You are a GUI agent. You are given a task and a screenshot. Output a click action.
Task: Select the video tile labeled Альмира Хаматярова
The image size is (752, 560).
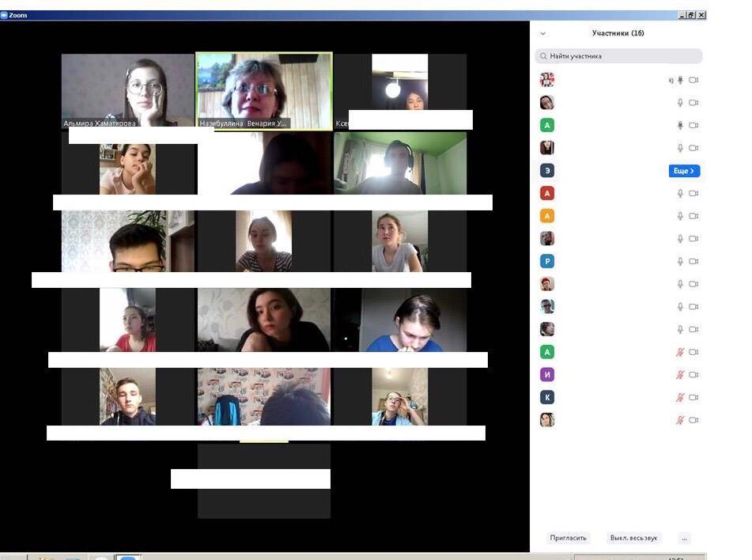[127, 89]
